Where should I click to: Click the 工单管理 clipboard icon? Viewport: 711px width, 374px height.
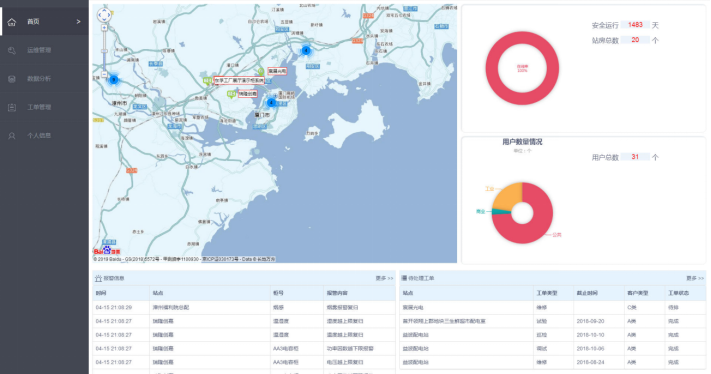pos(12,107)
